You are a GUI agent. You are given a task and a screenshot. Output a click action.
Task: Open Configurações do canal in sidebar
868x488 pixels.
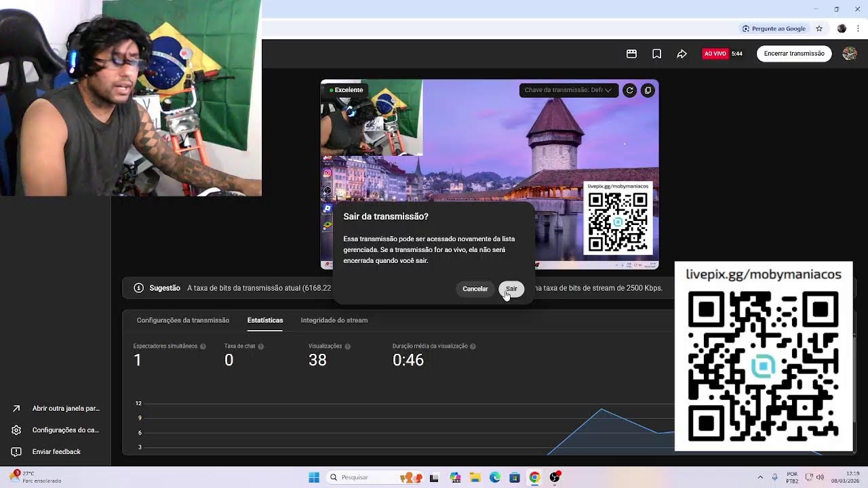[x=65, y=430]
